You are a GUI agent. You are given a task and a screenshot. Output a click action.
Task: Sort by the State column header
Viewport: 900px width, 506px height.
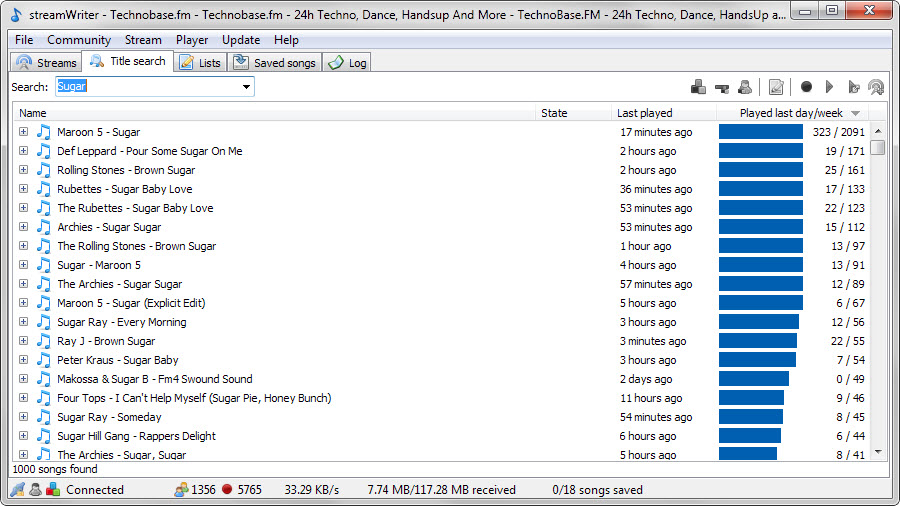pyautogui.click(x=573, y=113)
